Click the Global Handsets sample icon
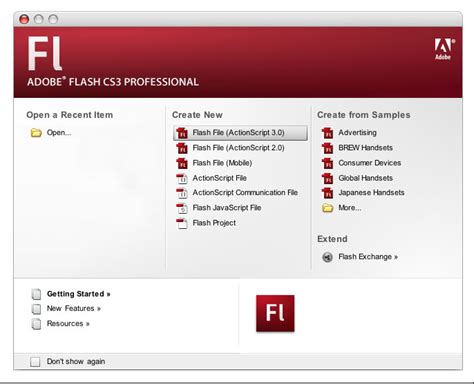Screen dimensions: 474x384 click(x=328, y=178)
